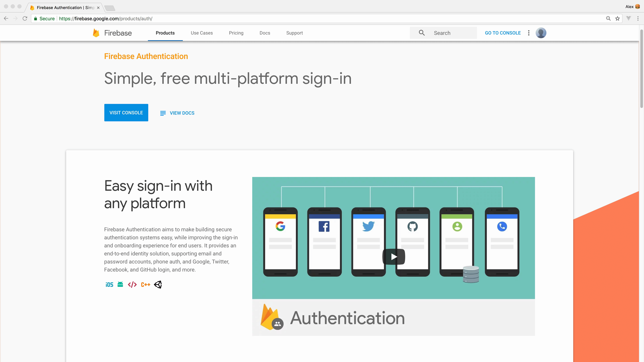This screenshot has height=362, width=644.
Task: Open a new browser tab
Action: pyautogui.click(x=110, y=8)
